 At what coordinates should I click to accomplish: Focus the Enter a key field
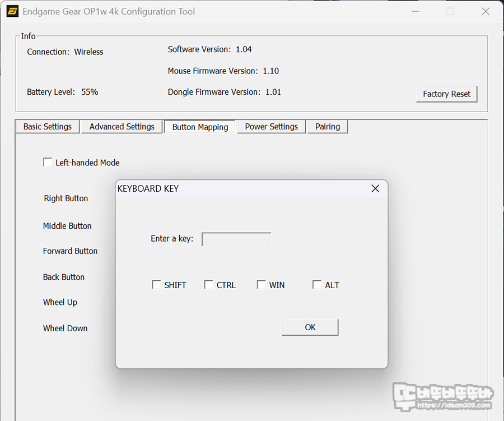coord(236,239)
